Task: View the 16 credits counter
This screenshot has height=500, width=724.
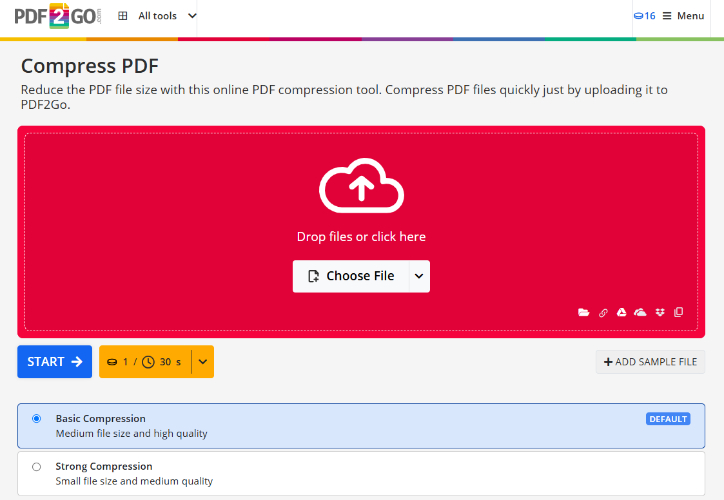Action: (x=645, y=16)
